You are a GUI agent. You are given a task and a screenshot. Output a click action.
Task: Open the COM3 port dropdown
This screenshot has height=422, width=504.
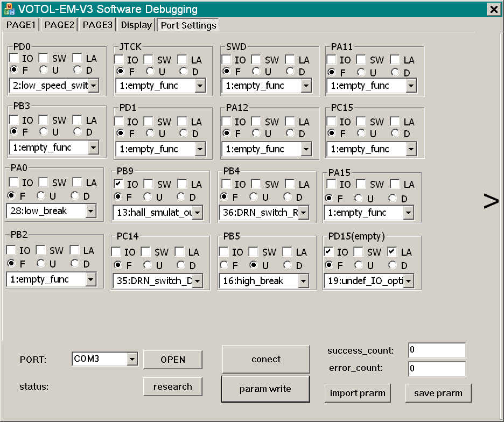[x=131, y=359]
